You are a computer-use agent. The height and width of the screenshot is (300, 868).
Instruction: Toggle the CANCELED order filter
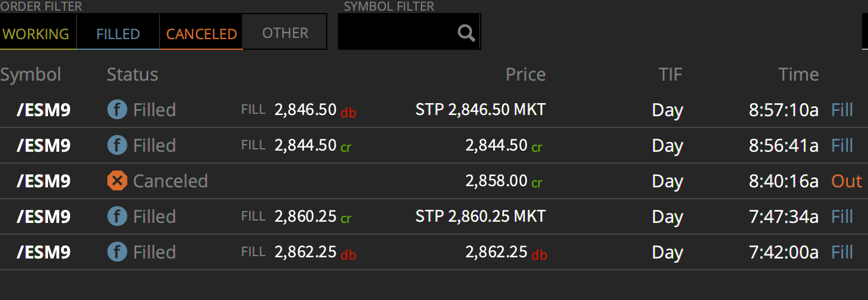tap(202, 34)
